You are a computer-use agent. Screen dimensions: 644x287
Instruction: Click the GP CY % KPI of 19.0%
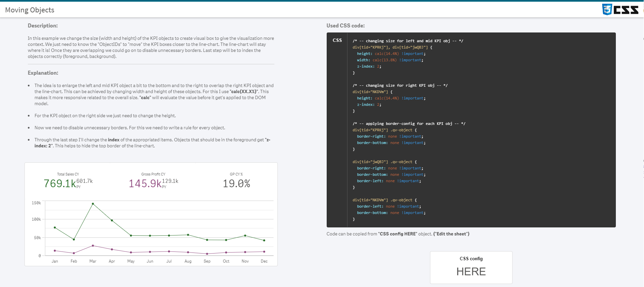pos(236,184)
